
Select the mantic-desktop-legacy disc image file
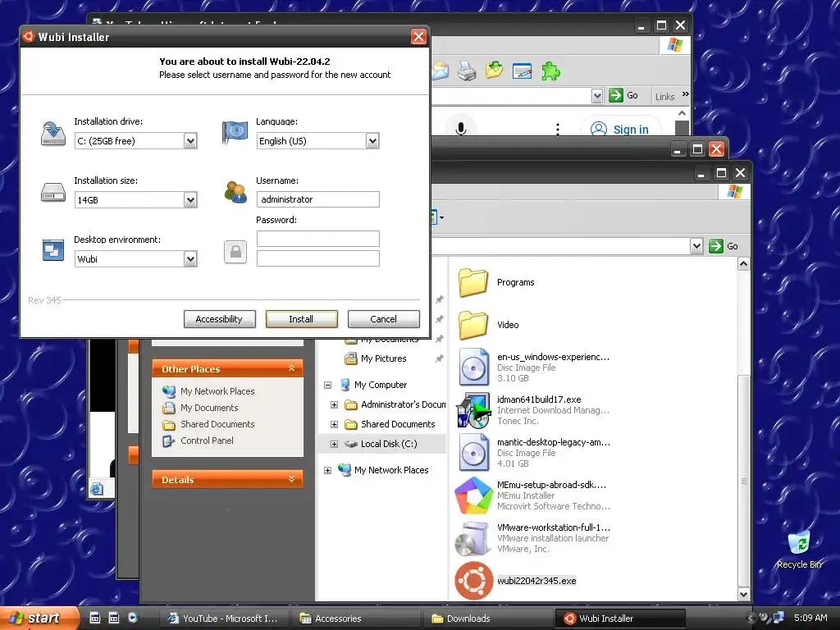tap(535, 453)
